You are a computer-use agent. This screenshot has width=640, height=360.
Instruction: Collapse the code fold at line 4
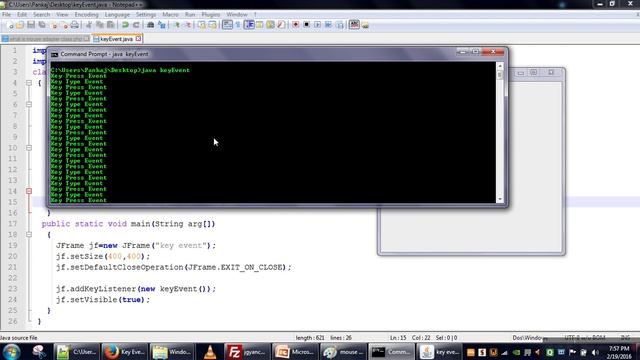pyautogui.click(x=29, y=83)
